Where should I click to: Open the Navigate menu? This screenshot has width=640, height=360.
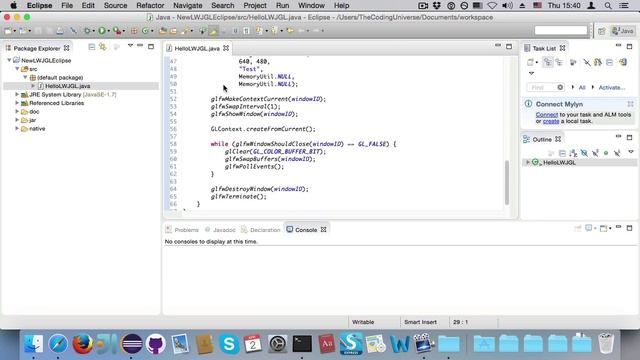[187, 6]
